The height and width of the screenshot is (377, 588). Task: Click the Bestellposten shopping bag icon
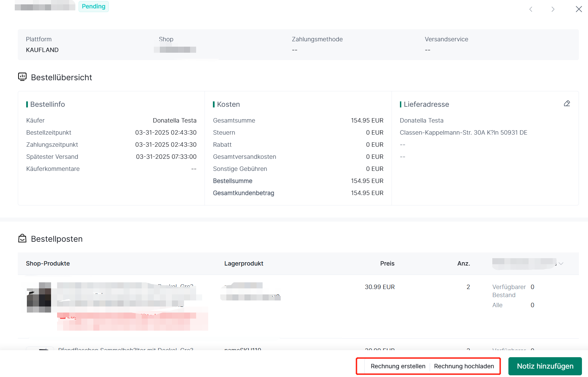click(22, 238)
